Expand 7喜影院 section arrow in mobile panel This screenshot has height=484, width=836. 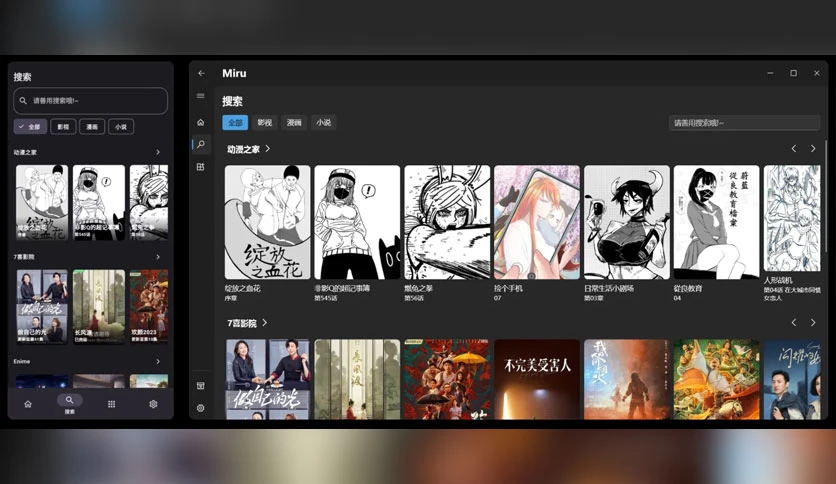pos(158,257)
